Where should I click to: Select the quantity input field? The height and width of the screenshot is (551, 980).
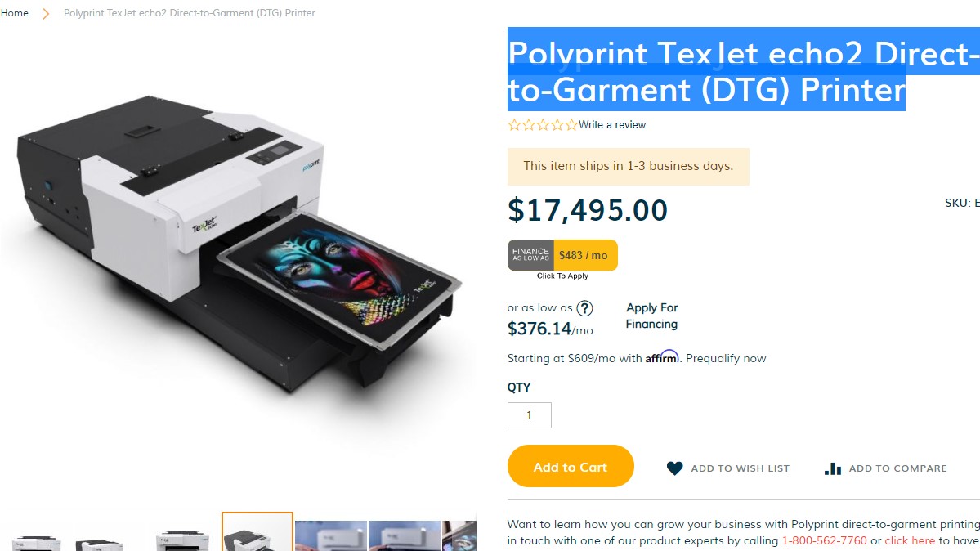(x=530, y=415)
